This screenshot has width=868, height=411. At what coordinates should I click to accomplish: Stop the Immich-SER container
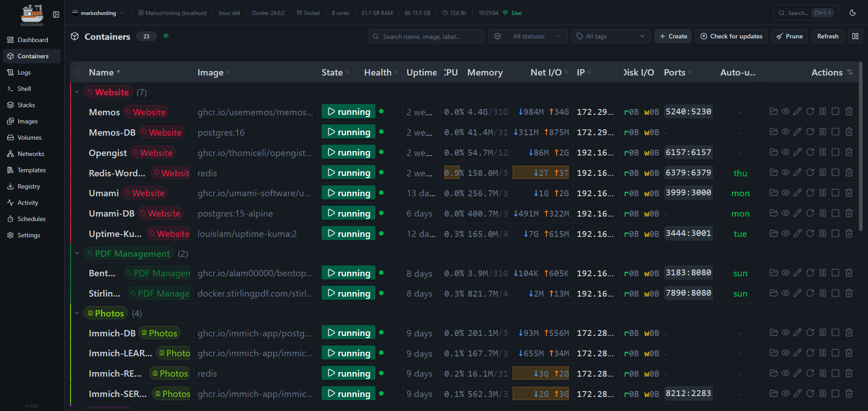(x=835, y=393)
